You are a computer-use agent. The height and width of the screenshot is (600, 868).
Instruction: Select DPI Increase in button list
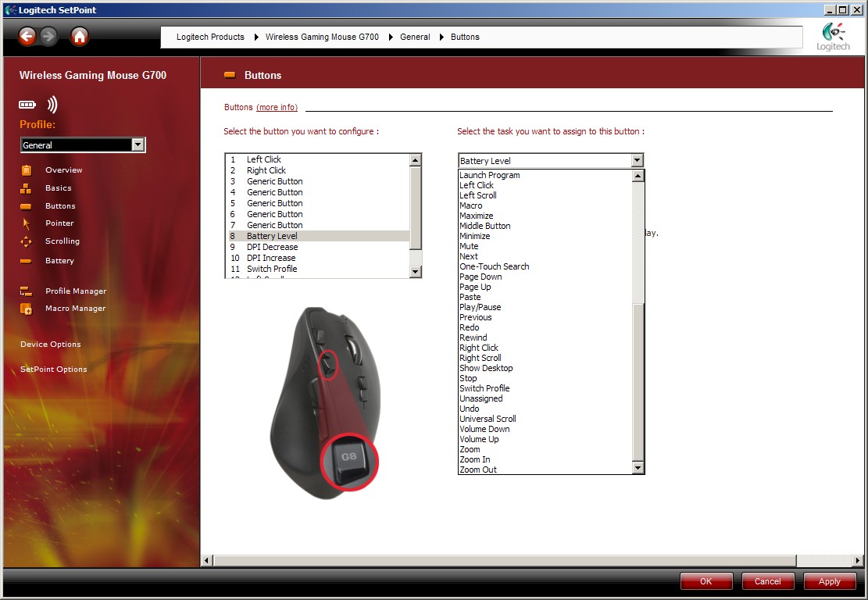270,258
